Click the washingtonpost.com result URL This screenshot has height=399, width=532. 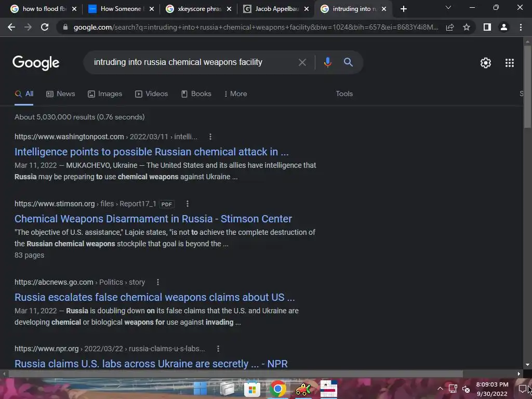(x=106, y=137)
